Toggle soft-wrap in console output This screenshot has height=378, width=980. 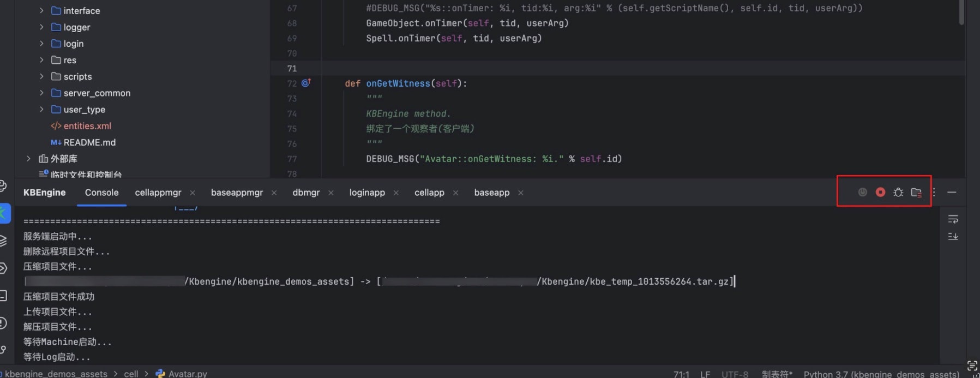point(953,219)
